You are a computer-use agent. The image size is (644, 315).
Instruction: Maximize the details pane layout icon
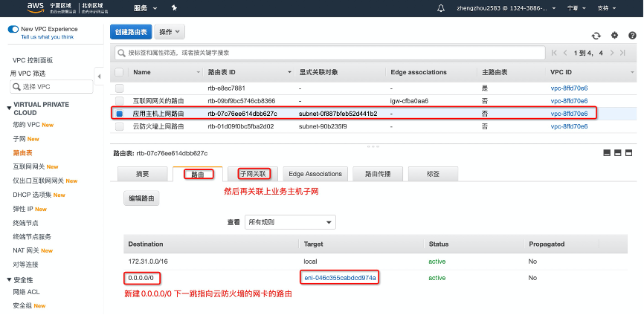click(628, 152)
